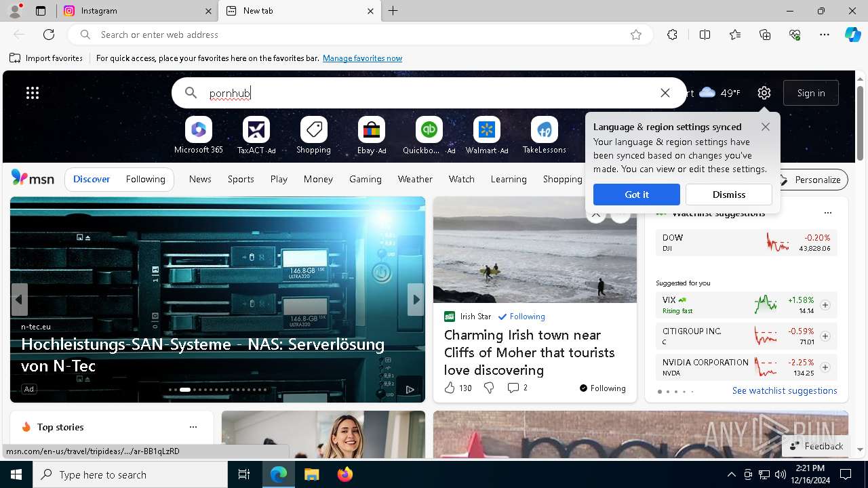The image size is (868, 488).
Task: Add Citigroup Inc. to watchlist
Action: [825, 336]
